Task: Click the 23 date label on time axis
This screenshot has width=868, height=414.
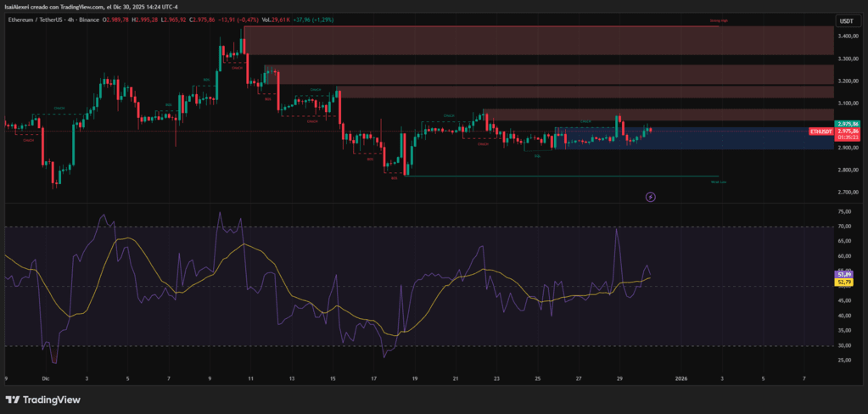Action: (x=496, y=379)
